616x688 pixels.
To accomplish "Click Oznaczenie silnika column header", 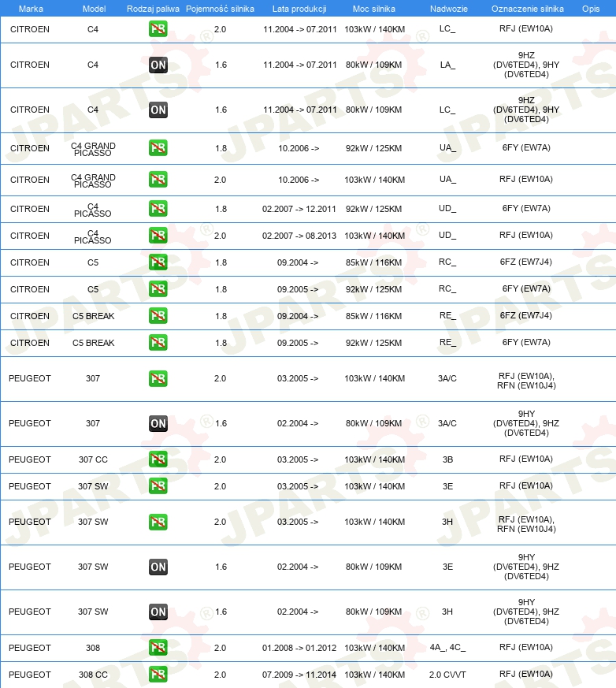I will click(x=528, y=9).
